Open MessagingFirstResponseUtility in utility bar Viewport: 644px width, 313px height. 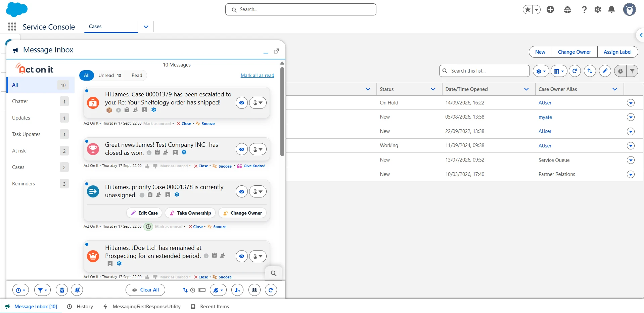(x=142, y=306)
